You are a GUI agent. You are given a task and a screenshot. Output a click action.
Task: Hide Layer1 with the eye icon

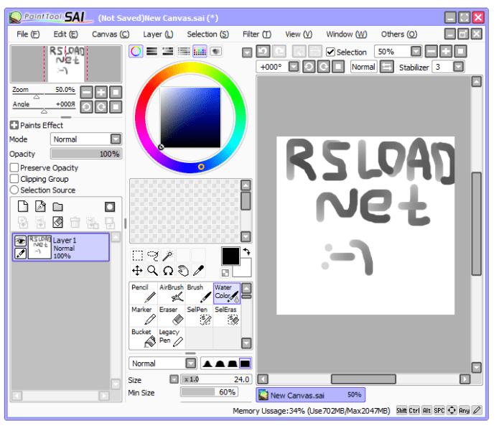[x=21, y=241]
